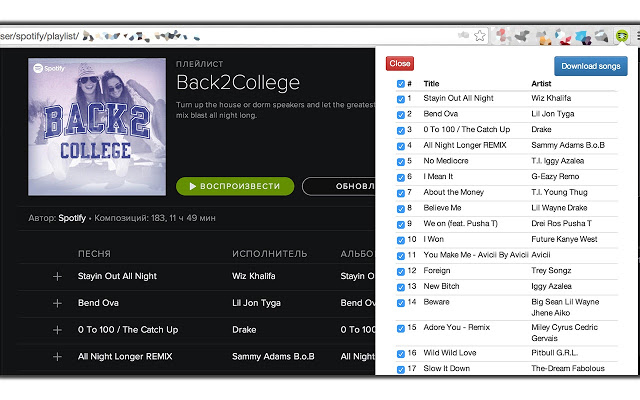Click Future Kanye West artist in popup
This screenshot has width=640, height=400.
(564, 239)
